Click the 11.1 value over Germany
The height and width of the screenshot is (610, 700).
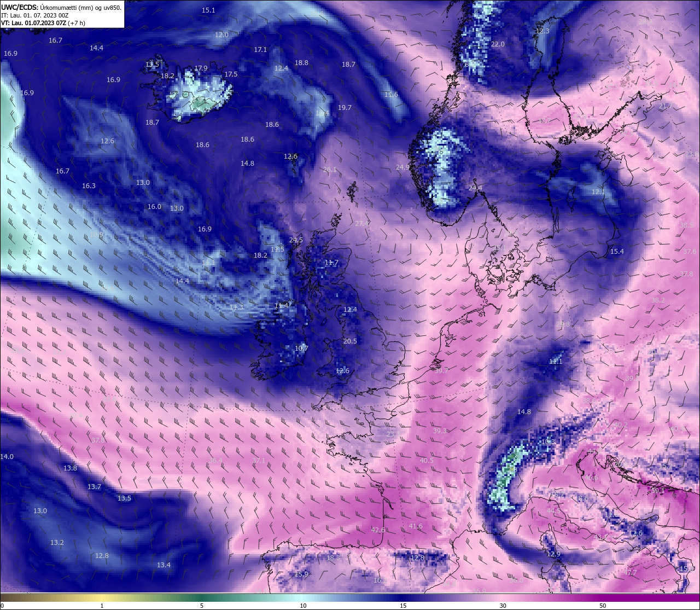[555, 362]
